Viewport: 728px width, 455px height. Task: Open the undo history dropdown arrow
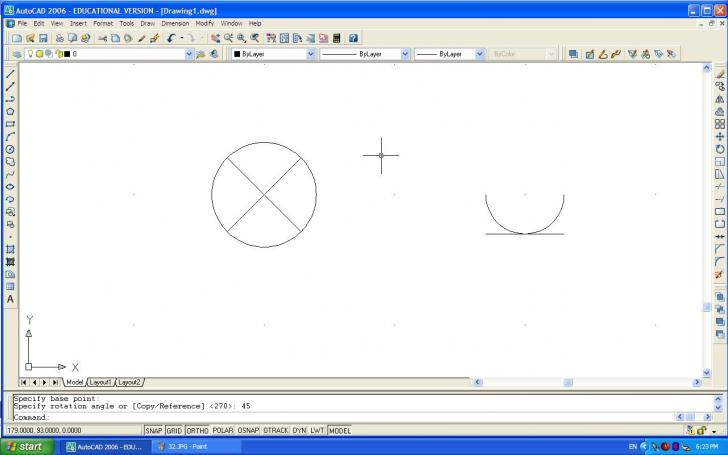[x=181, y=38]
